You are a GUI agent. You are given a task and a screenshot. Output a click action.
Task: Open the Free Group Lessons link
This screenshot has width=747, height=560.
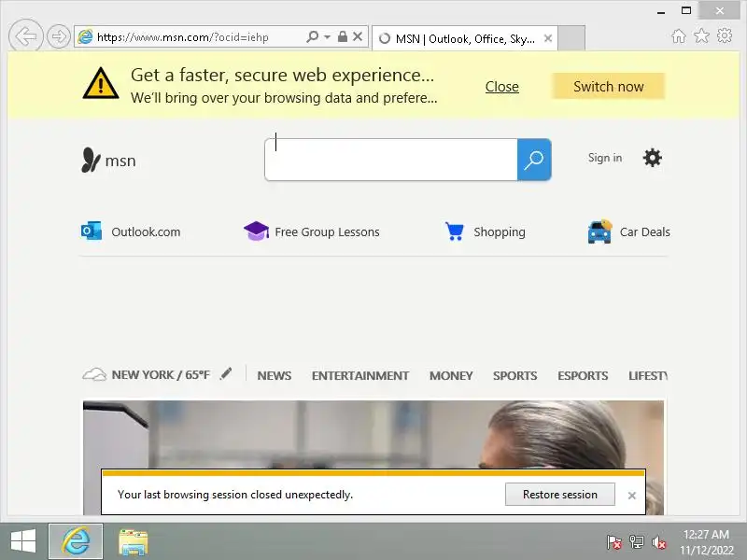pyautogui.click(x=327, y=231)
